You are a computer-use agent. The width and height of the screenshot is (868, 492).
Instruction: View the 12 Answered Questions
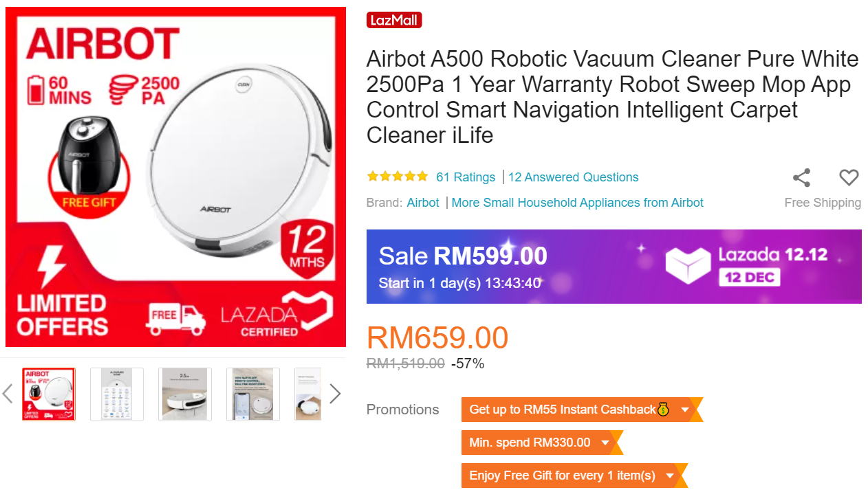click(574, 177)
